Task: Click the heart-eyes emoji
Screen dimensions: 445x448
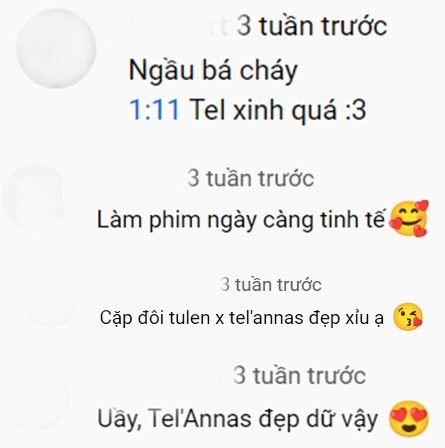Action: 409,418
